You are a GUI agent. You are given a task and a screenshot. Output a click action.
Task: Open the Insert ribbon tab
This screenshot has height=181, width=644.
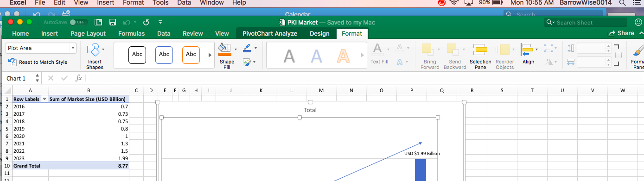(x=50, y=33)
